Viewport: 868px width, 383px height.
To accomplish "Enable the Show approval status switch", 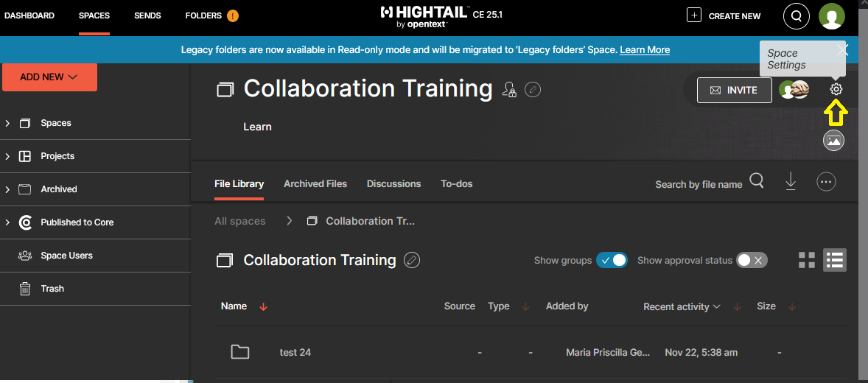I will click(x=752, y=260).
